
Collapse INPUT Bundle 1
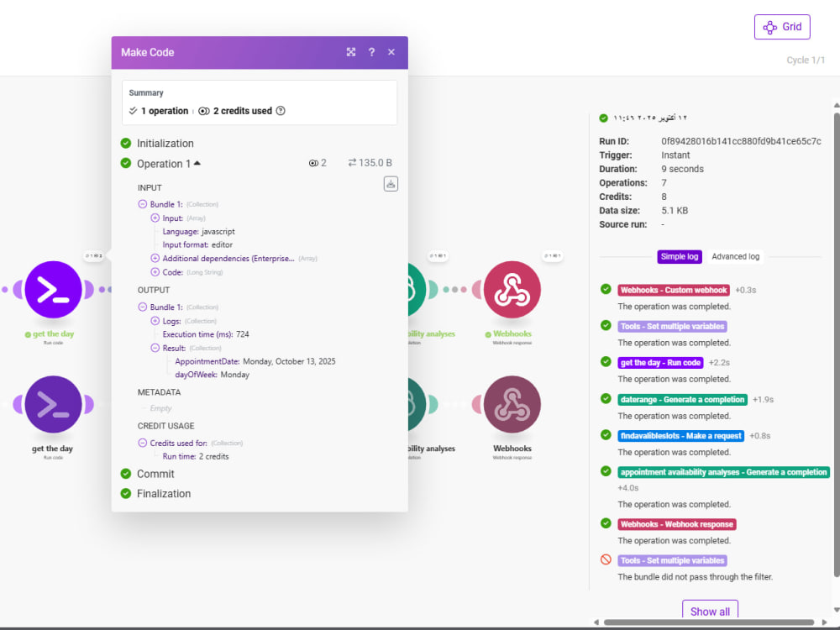coord(143,204)
